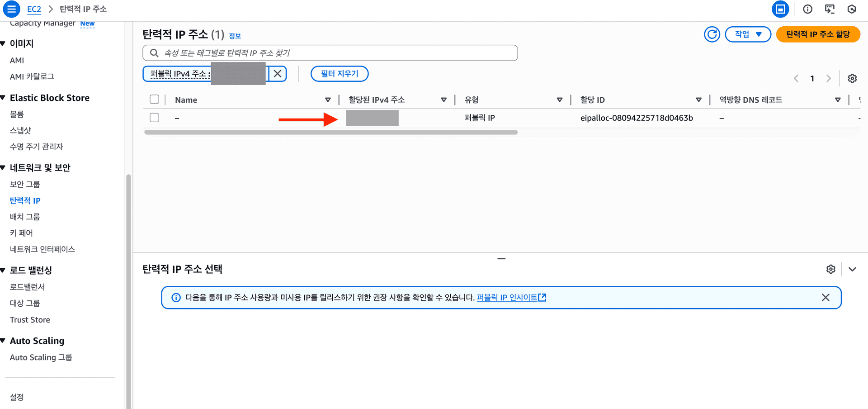Click the 탄력적 IP 주소 할당 button
868x409 pixels.
coord(818,34)
